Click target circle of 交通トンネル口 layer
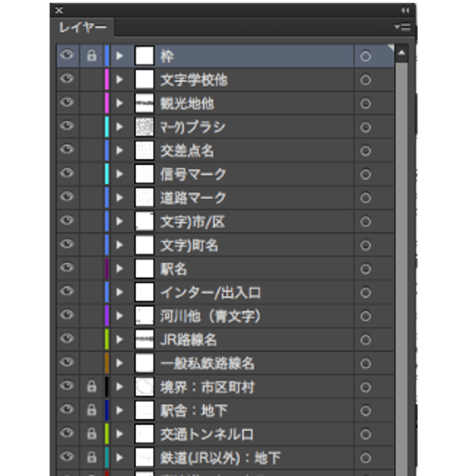 pyautogui.click(x=365, y=435)
